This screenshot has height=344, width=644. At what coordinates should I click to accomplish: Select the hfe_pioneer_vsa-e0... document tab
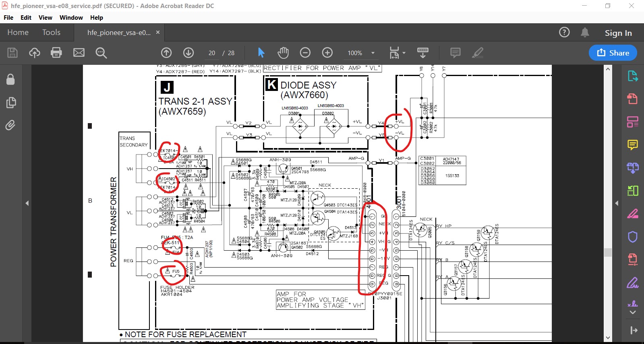[119, 33]
